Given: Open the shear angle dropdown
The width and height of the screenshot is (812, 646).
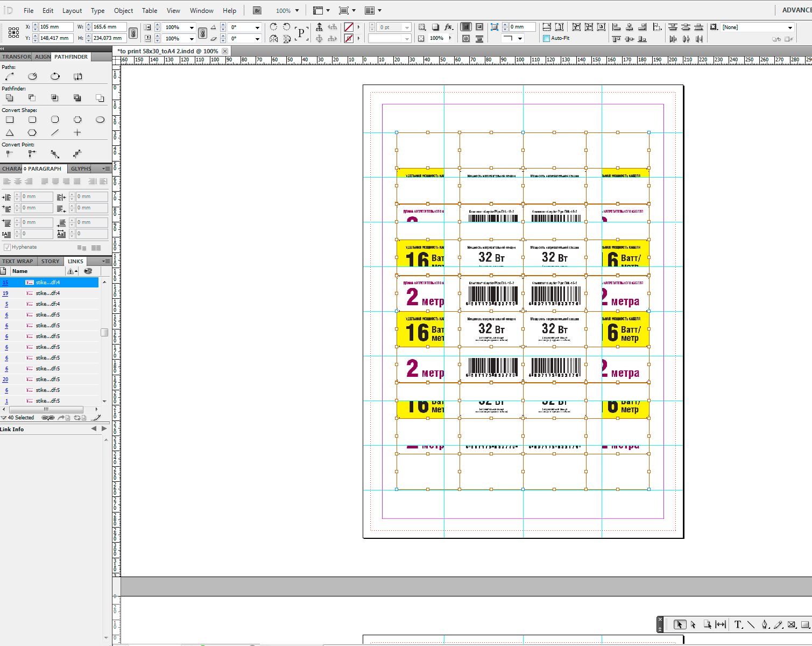Looking at the screenshot, I should tap(257, 39).
